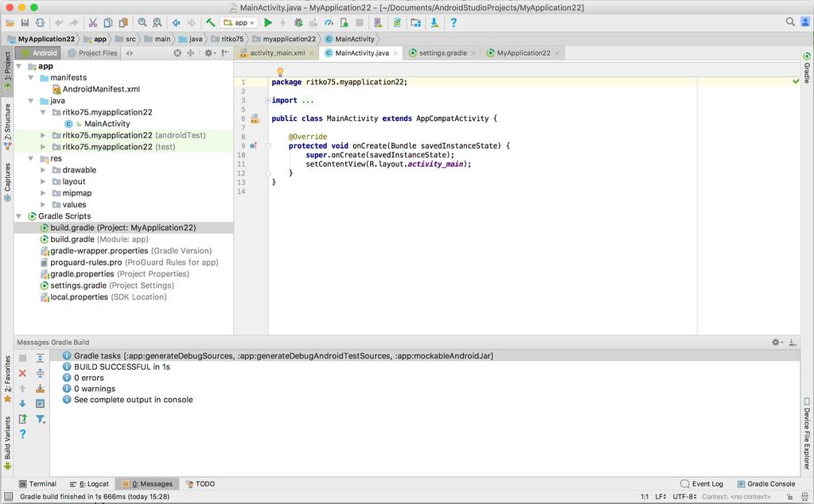
Task: Click the AVD Manager toolbar icon
Action: (x=378, y=23)
